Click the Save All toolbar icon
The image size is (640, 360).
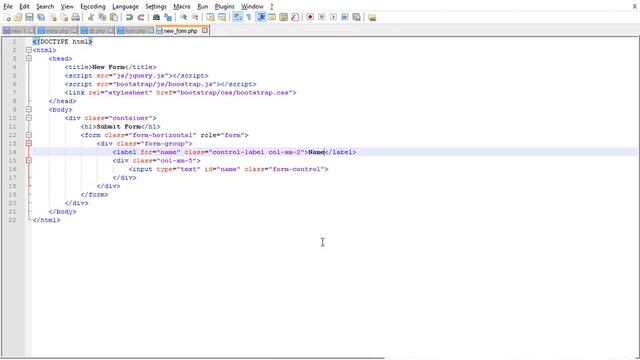pyautogui.click(x=41, y=17)
